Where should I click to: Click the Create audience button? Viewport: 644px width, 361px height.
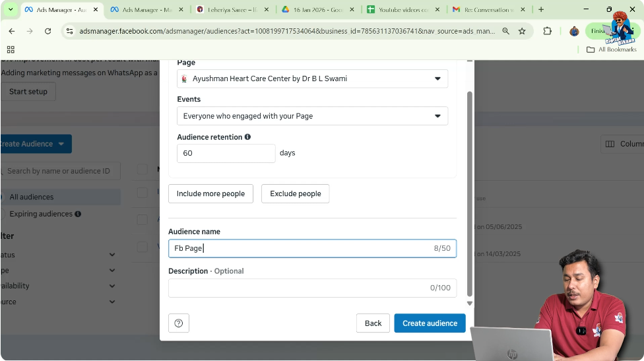pos(430,323)
